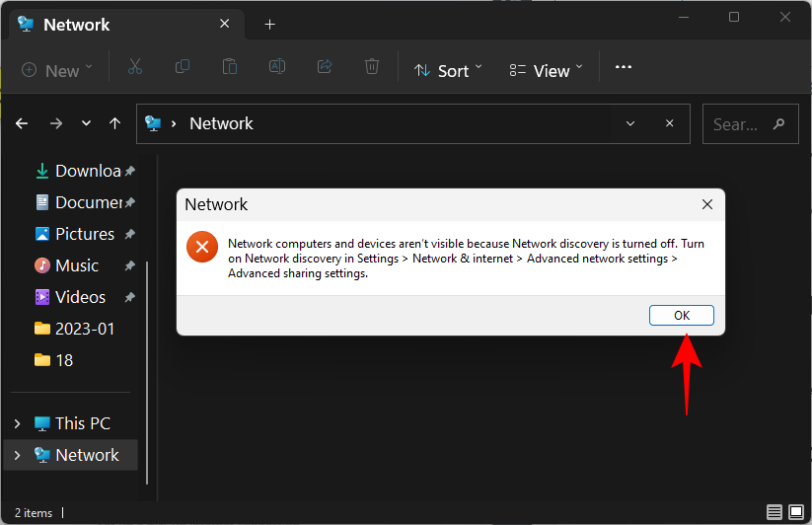
Task: Click the Delete trash can icon
Action: click(372, 67)
